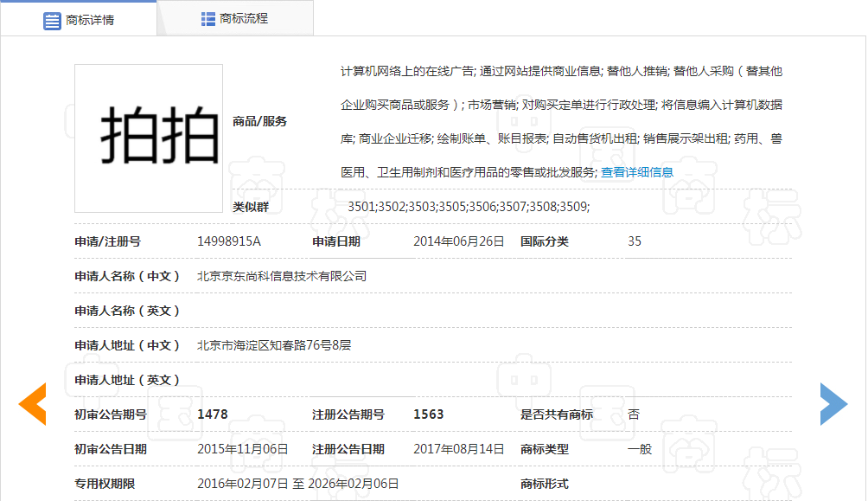This screenshot has height=501, width=868.
Task: Click the exclusive right period date range
Action: pyautogui.click(x=297, y=484)
